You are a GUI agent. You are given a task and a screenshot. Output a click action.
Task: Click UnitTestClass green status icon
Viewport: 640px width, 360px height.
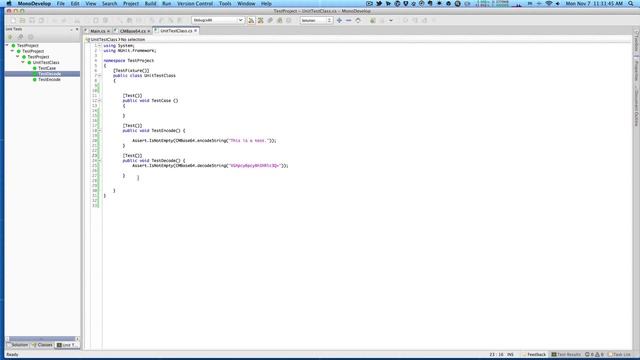coord(29,62)
